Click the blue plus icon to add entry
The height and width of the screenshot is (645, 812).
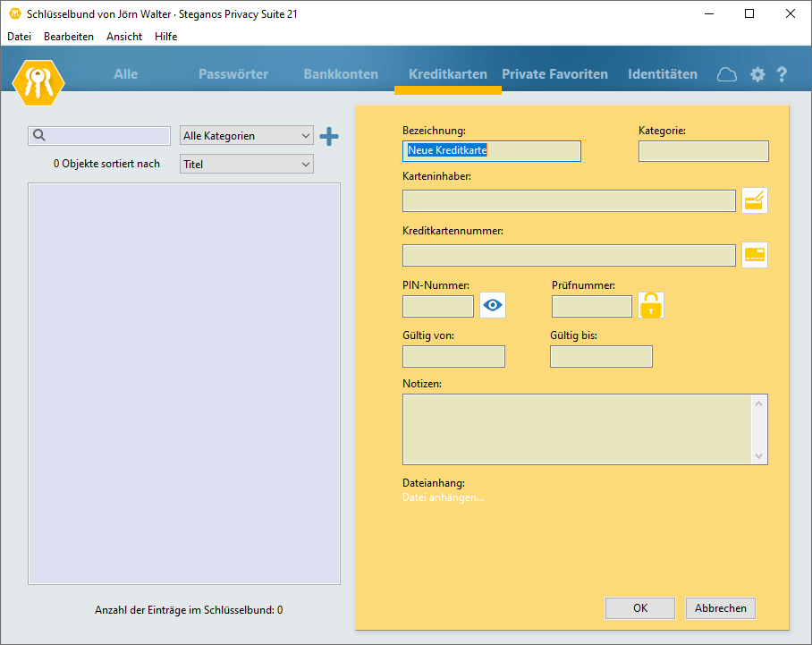329,136
